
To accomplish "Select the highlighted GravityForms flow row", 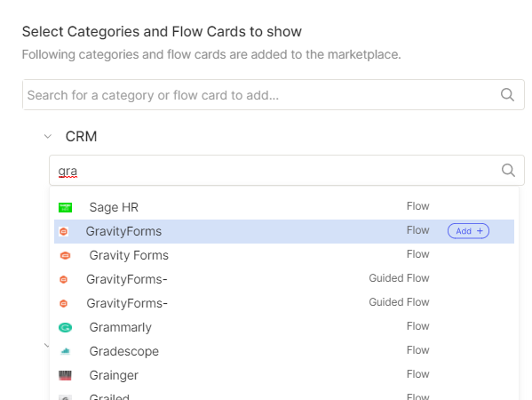I will coord(284,231).
